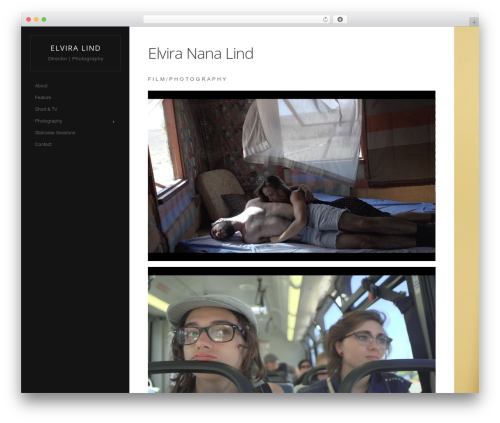Click the download icon beside the address bar
Image resolution: width=500 pixels, height=423 pixels.
(x=340, y=20)
